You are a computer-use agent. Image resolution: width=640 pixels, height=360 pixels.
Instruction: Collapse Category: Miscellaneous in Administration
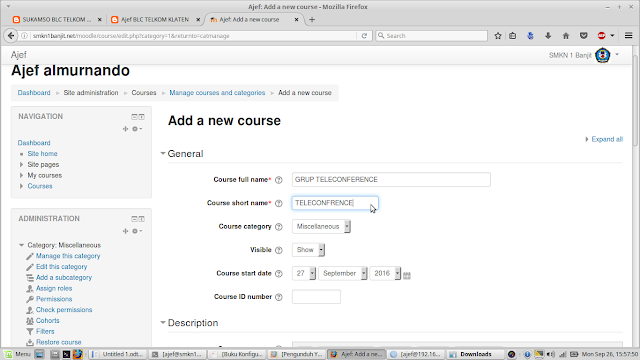pyautogui.click(x=21, y=245)
